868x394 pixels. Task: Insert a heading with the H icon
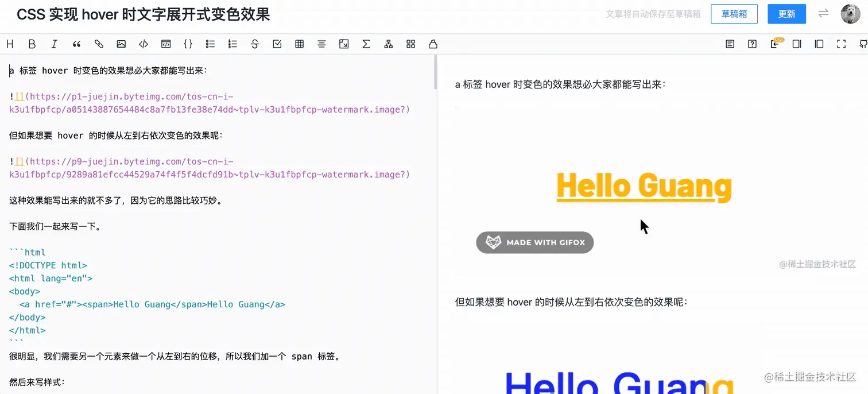(10, 44)
